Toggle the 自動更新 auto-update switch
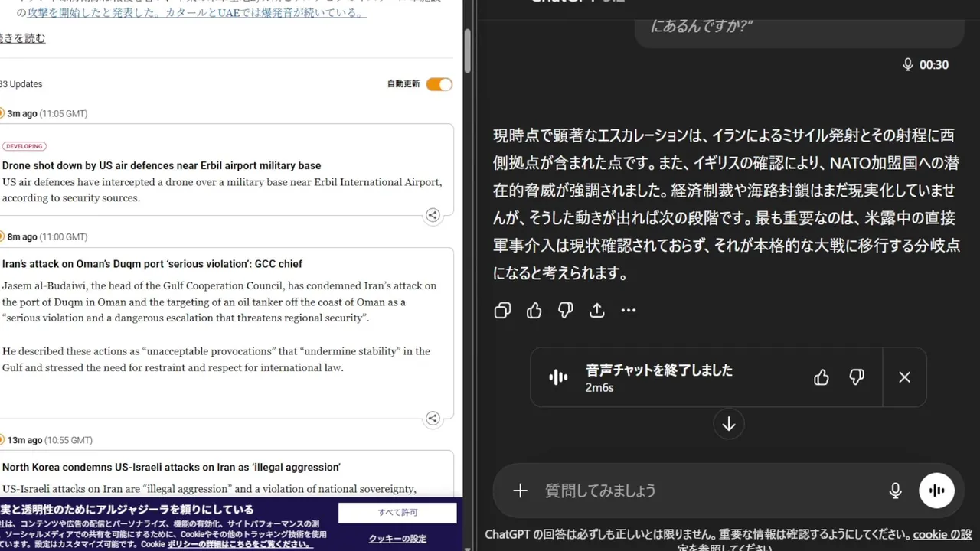The height and width of the screenshot is (551, 980). pyautogui.click(x=439, y=84)
